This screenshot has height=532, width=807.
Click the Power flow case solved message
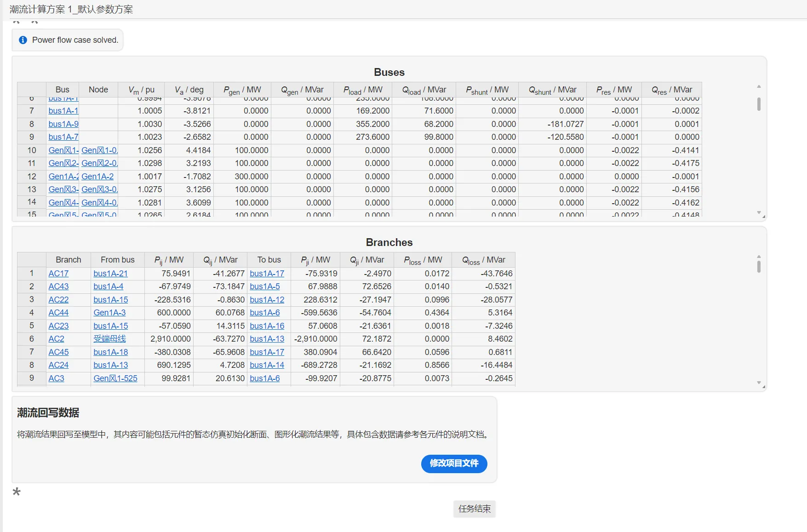click(x=75, y=40)
